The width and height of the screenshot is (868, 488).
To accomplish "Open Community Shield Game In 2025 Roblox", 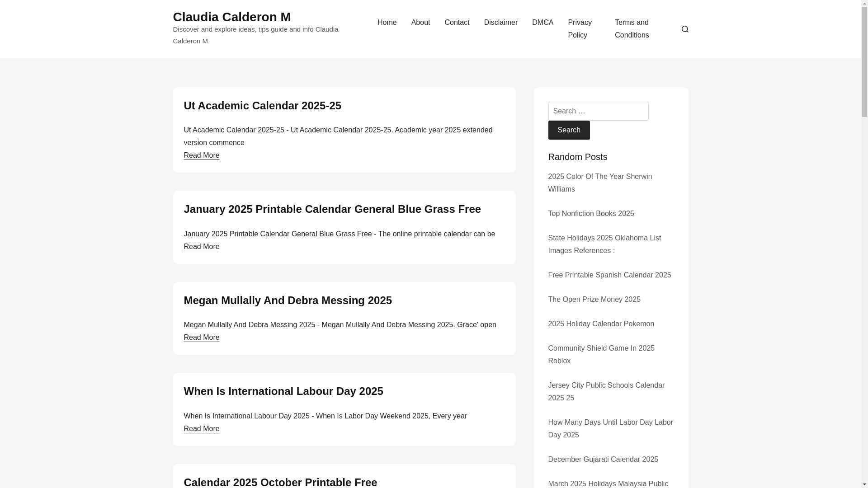I will [x=601, y=355].
